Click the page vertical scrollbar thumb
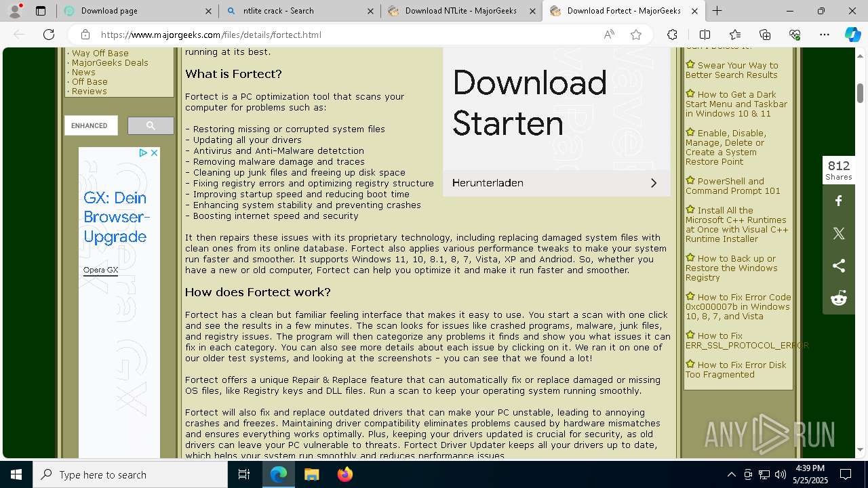 click(860, 93)
